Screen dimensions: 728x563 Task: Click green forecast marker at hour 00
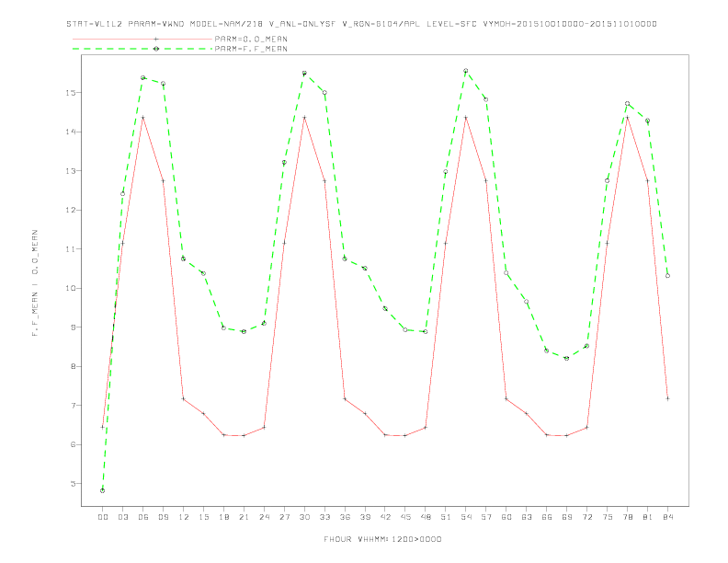[103, 490]
